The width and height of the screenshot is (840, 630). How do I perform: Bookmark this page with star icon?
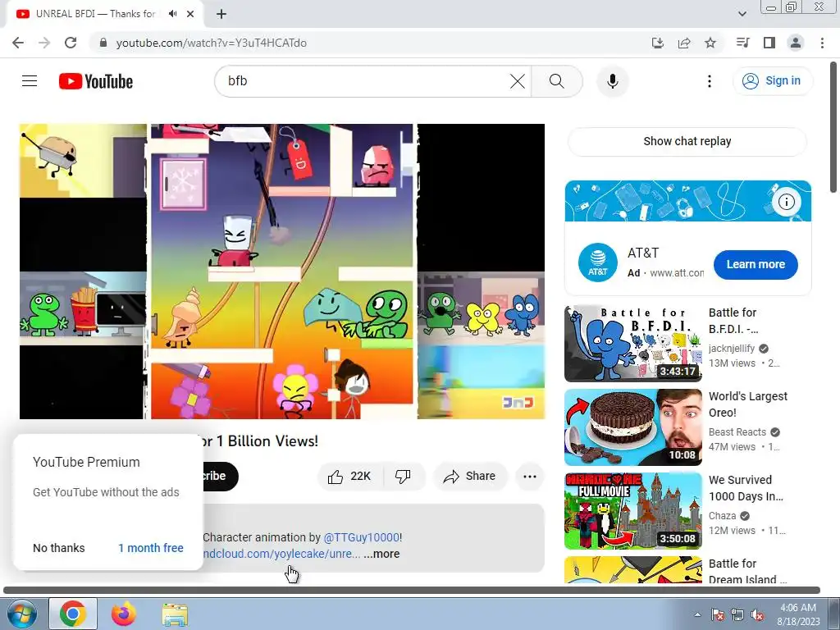tap(710, 43)
